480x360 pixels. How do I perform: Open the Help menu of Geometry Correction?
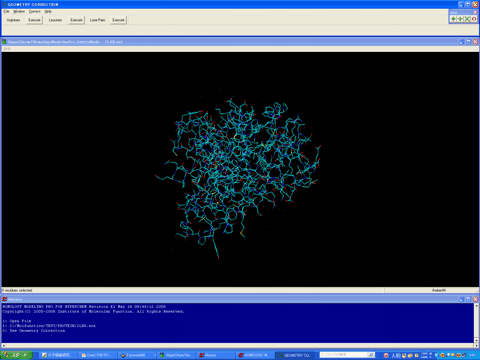(48, 11)
